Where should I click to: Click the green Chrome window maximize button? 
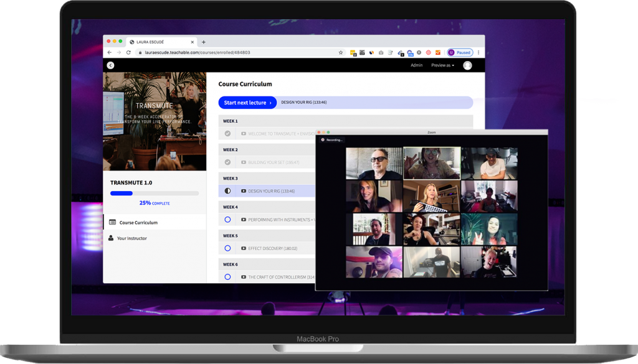click(x=120, y=42)
